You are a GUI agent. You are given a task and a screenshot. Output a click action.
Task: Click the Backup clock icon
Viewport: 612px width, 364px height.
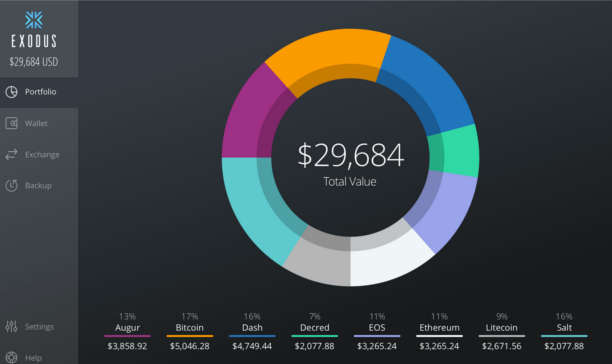pyautogui.click(x=11, y=186)
